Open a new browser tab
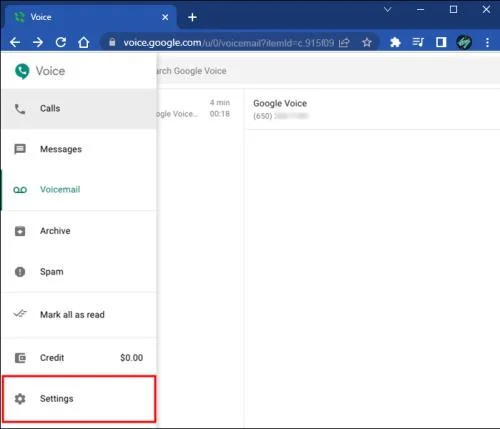The image size is (500, 429). point(192,17)
